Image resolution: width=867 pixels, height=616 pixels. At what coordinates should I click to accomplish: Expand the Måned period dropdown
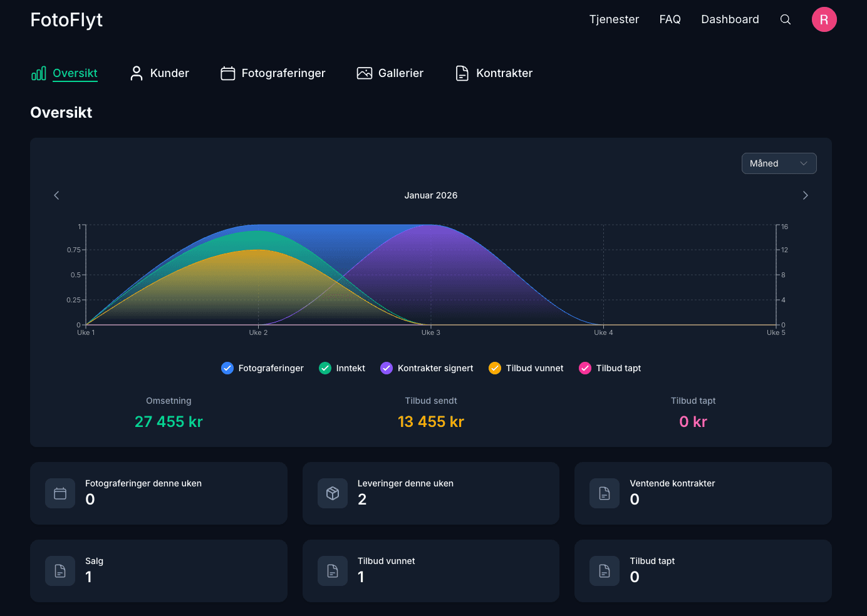[x=779, y=163]
